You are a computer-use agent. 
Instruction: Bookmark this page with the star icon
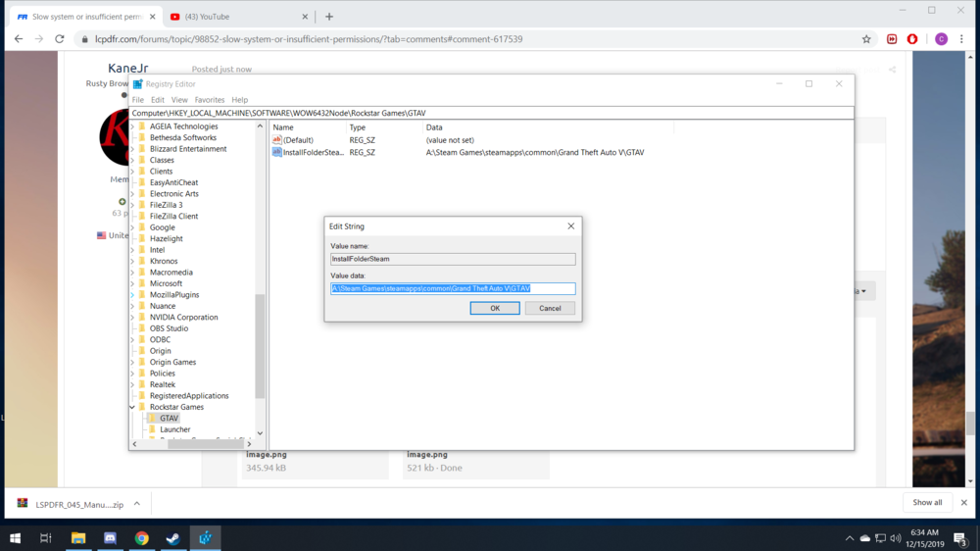(x=866, y=39)
